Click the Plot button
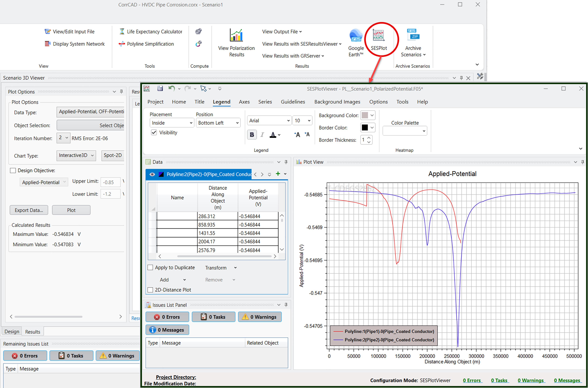Screen dimensions: 588x388 (x=71, y=210)
